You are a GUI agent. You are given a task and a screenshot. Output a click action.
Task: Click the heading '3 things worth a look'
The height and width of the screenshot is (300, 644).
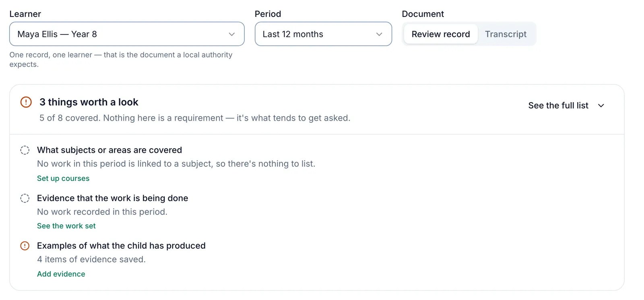coord(89,102)
